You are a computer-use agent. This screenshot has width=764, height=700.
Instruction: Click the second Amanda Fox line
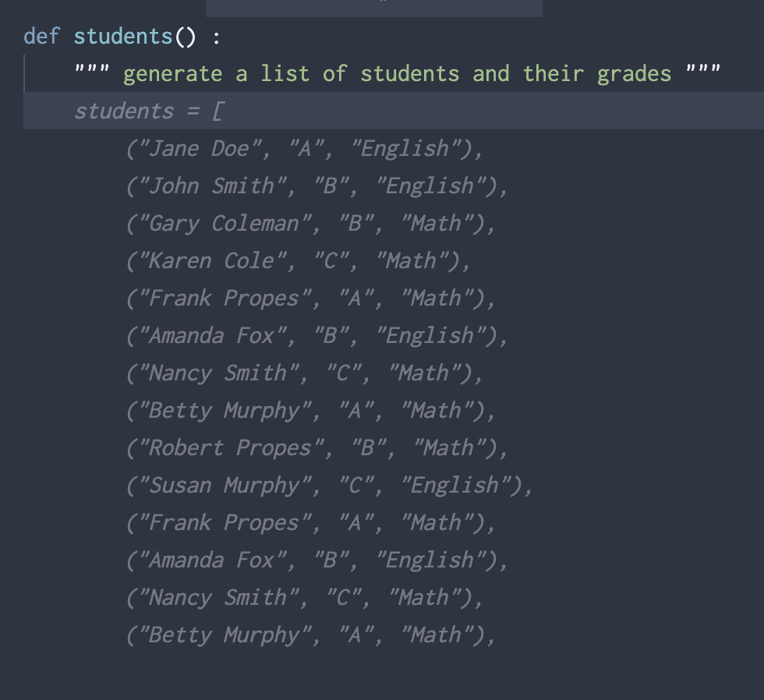pyautogui.click(x=317, y=561)
